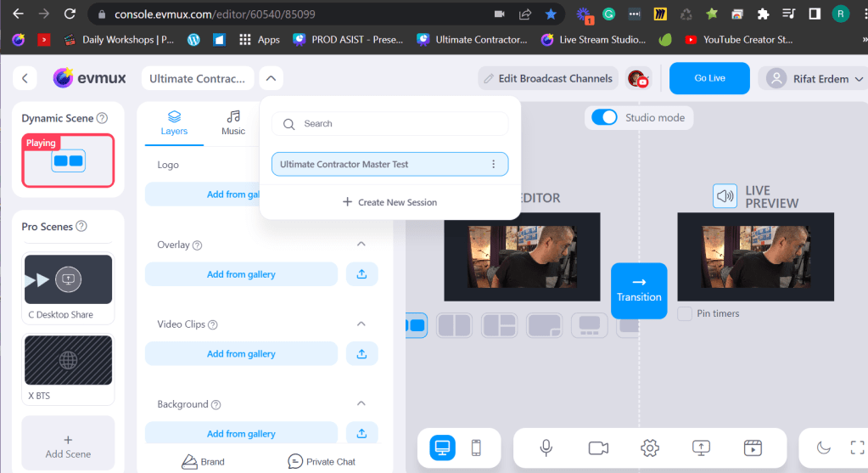Screen dimensions: 868x473
Task: Select the Playing dynamic scene thumbnail
Action: click(x=68, y=160)
